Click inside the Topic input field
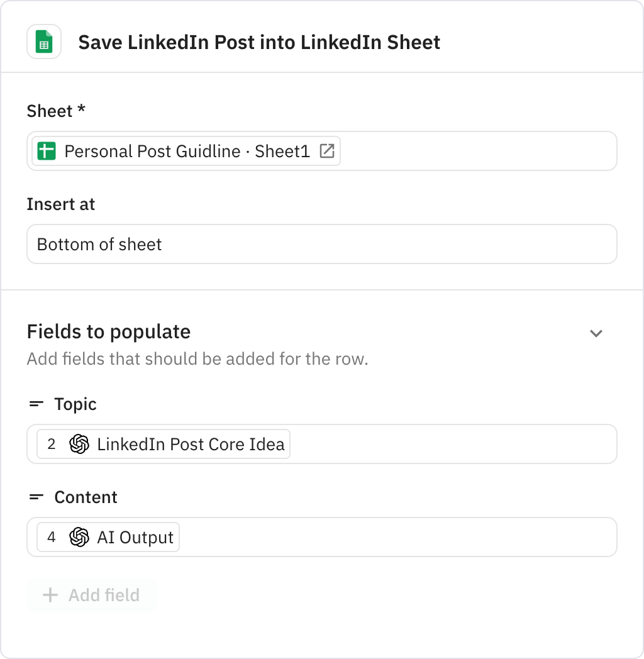The width and height of the screenshot is (644, 659). tap(440, 444)
